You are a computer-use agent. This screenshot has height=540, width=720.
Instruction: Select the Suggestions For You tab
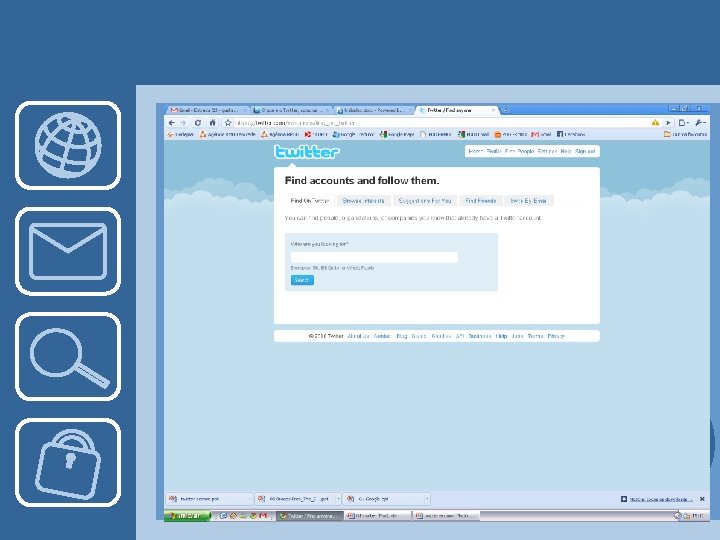tap(425, 201)
